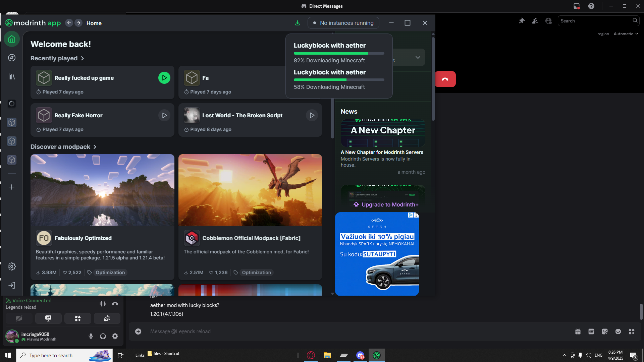This screenshot has height=362, width=644.
Task: Go forward with the Modrinth forward arrow
Action: click(x=78, y=23)
